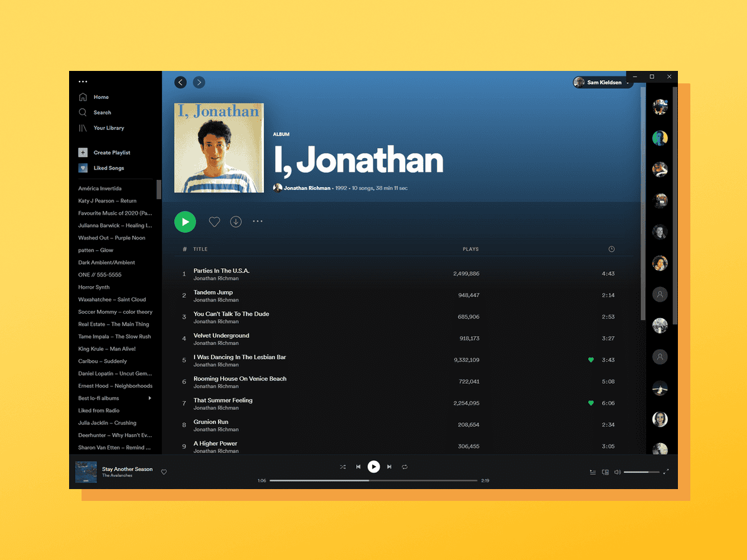
Task: Click the Home icon
Action: pos(82,96)
